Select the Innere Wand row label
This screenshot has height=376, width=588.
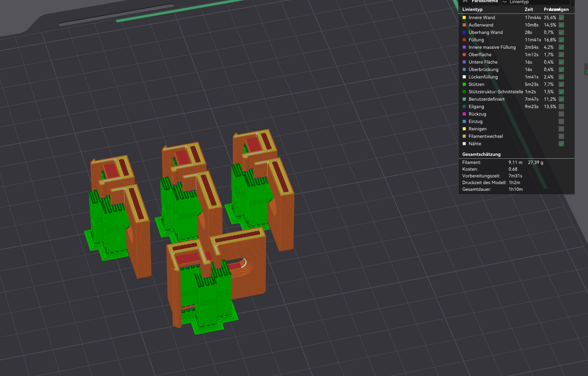(481, 17)
